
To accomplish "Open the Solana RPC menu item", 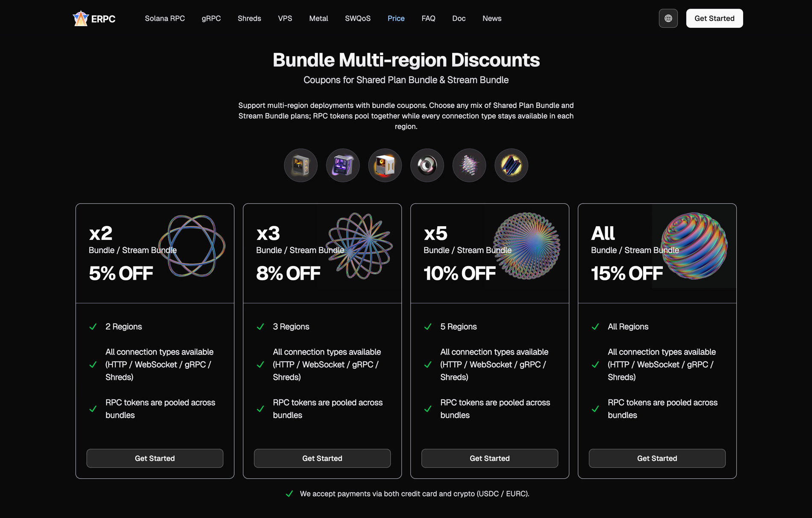I will pyautogui.click(x=165, y=18).
